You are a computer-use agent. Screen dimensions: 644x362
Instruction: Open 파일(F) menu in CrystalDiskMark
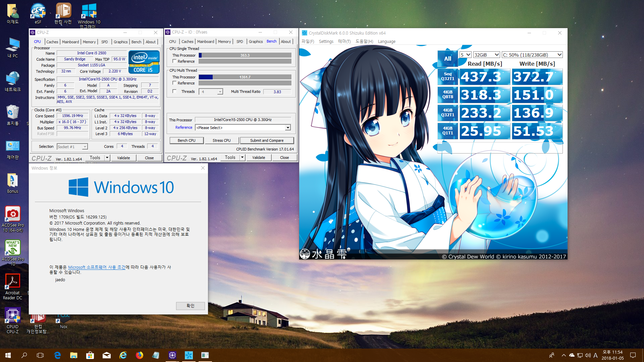pyautogui.click(x=308, y=42)
